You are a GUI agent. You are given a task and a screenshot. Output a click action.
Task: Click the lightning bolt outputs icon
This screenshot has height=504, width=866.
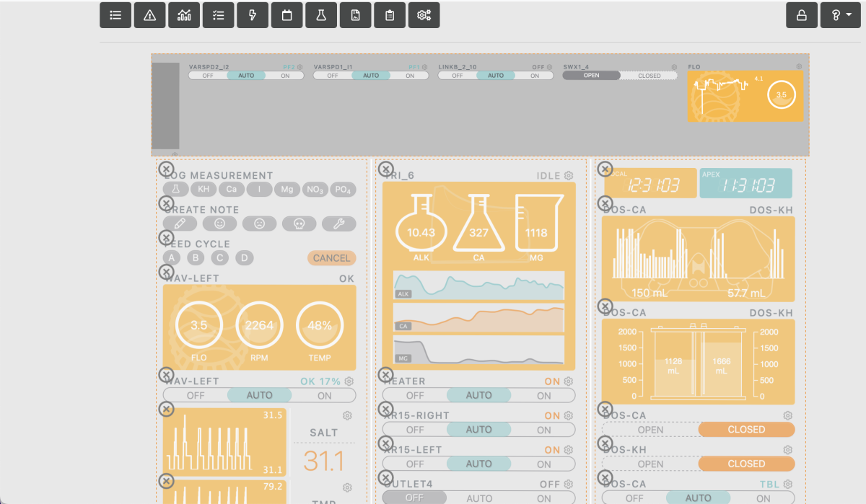tap(253, 15)
